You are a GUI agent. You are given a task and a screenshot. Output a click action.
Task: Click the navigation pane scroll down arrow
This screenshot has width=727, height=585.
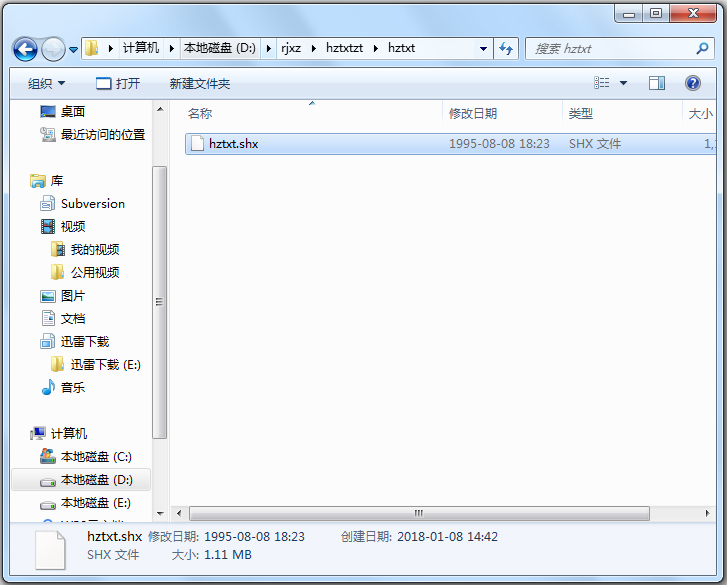(160, 514)
